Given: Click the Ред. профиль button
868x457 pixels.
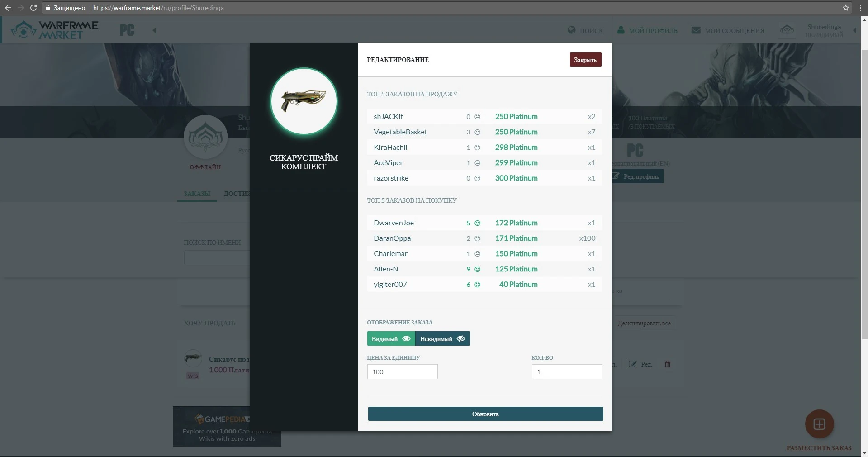Looking at the screenshot, I should click(637, 176).
